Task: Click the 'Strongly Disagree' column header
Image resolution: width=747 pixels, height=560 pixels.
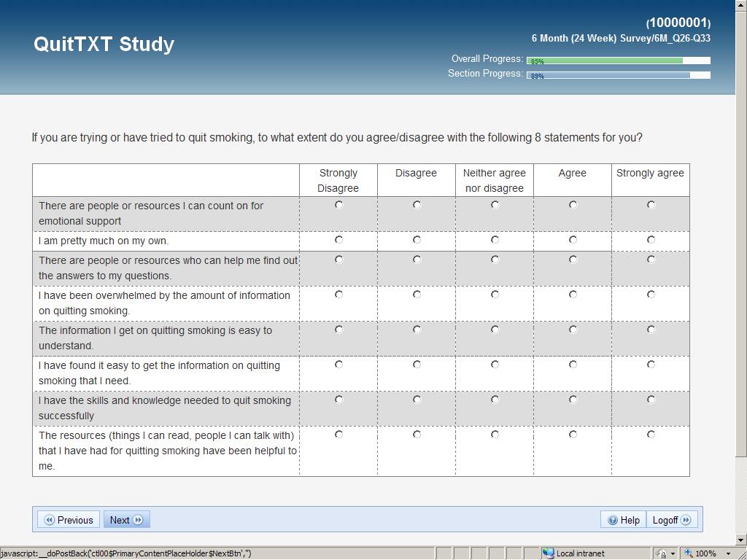Action: 338,181
